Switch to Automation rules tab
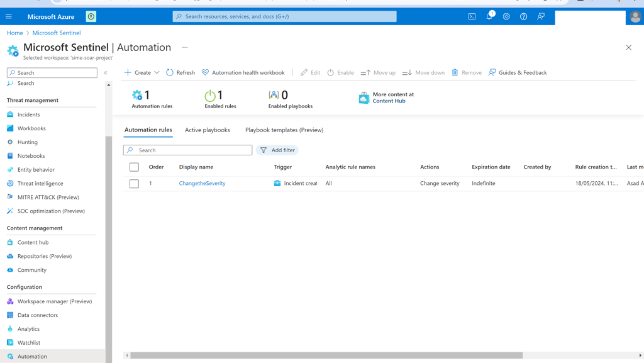Viewport: 644px width, 363px height. pos(148,130)
